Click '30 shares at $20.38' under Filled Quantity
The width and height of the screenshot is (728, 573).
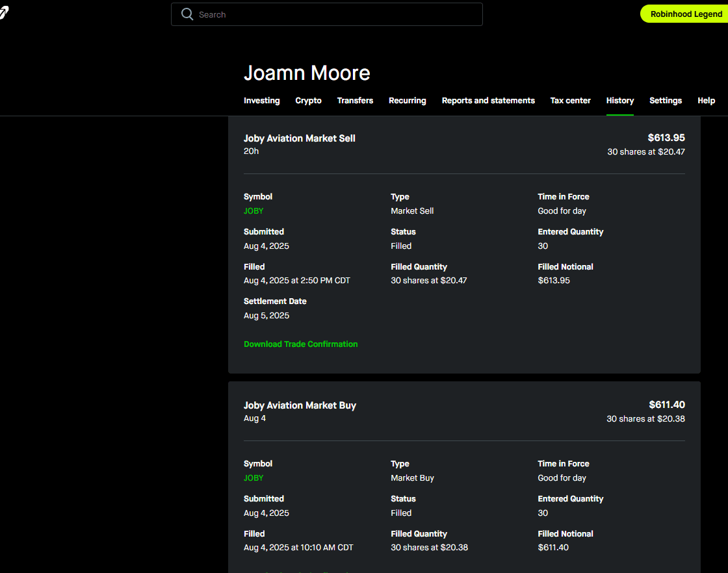pos(430,548)
